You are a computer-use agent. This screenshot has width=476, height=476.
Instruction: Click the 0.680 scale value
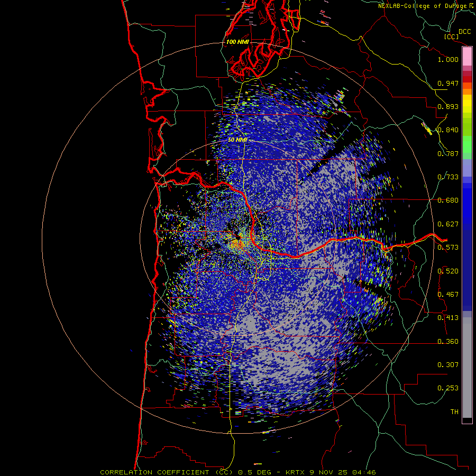point(448,200)
